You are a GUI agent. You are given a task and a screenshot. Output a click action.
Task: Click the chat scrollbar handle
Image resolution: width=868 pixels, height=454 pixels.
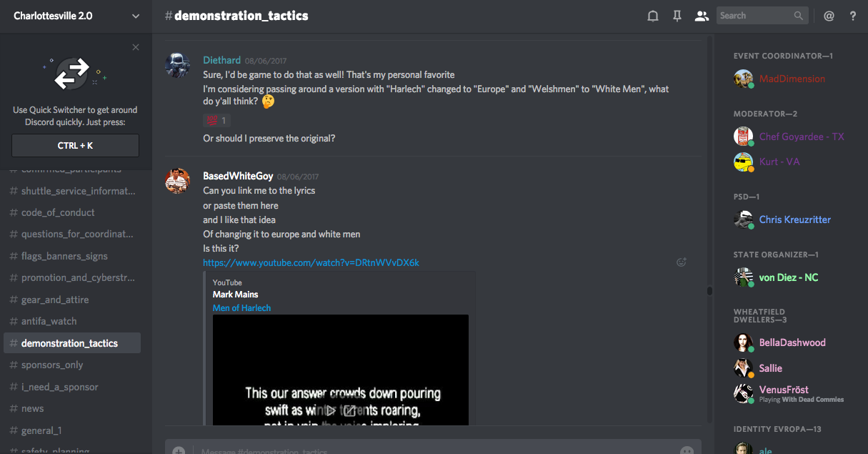click(709, 291)
